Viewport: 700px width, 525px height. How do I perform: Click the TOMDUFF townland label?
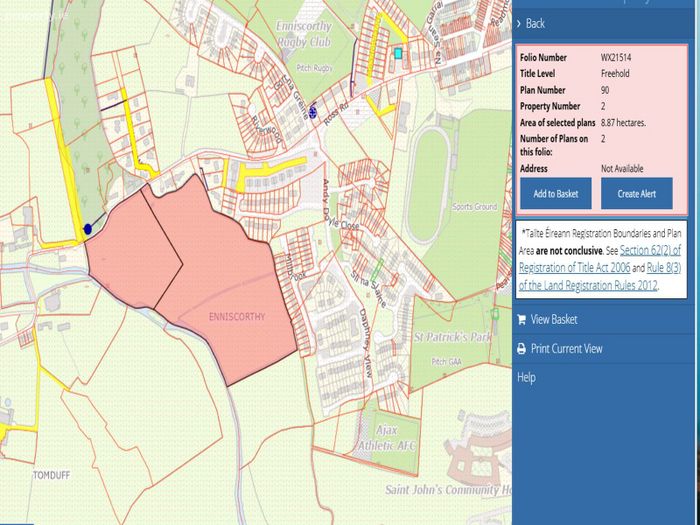point(51,475)
